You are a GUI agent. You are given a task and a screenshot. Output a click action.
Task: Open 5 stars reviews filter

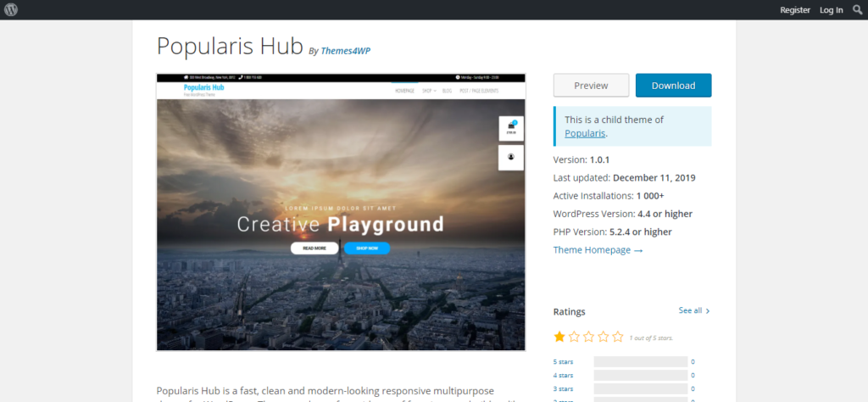coord(563,362)
